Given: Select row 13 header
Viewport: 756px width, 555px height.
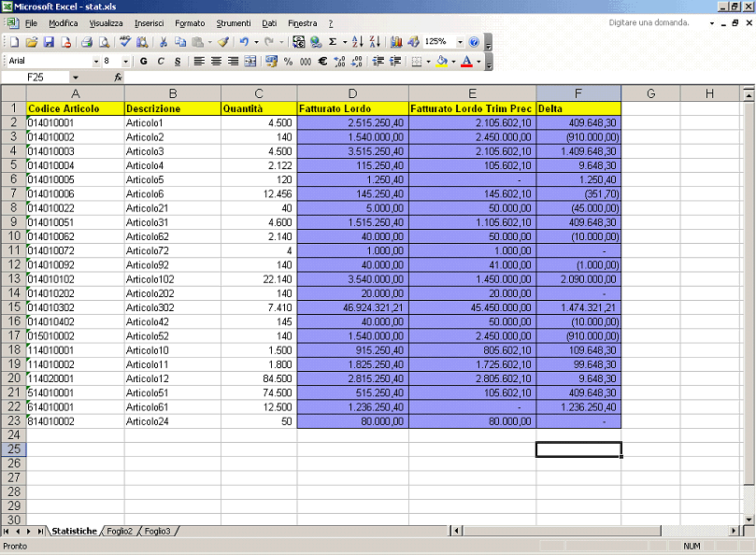Looking at the screenshot, I should click(13, 278).
